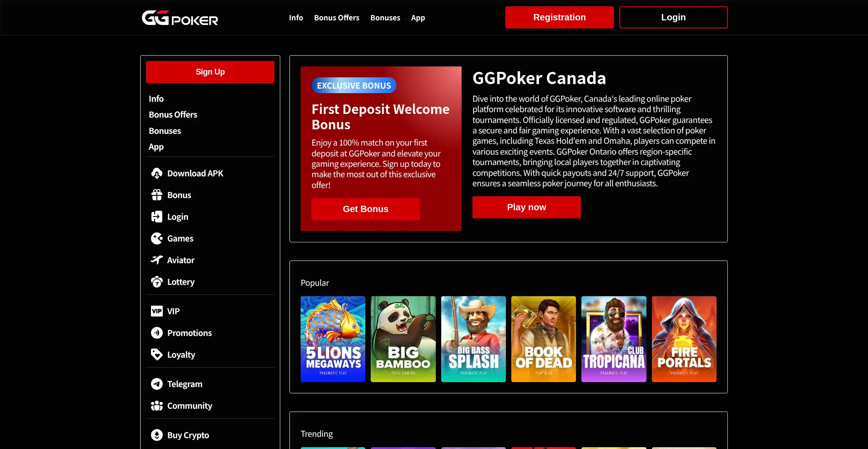Open the Bonus sidebar link text
This screenshot has height=449, width=868.
pyautogui.click(x=179, y=195)
